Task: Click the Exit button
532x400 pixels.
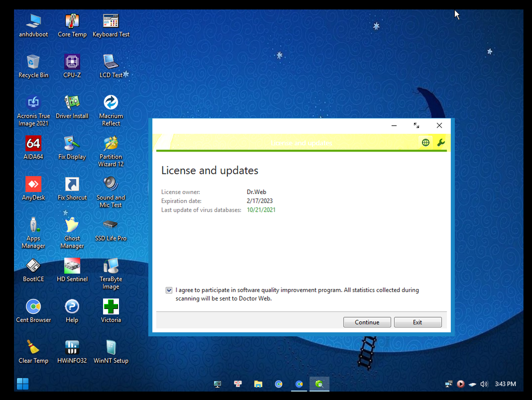Action: [x=417, y=322]
